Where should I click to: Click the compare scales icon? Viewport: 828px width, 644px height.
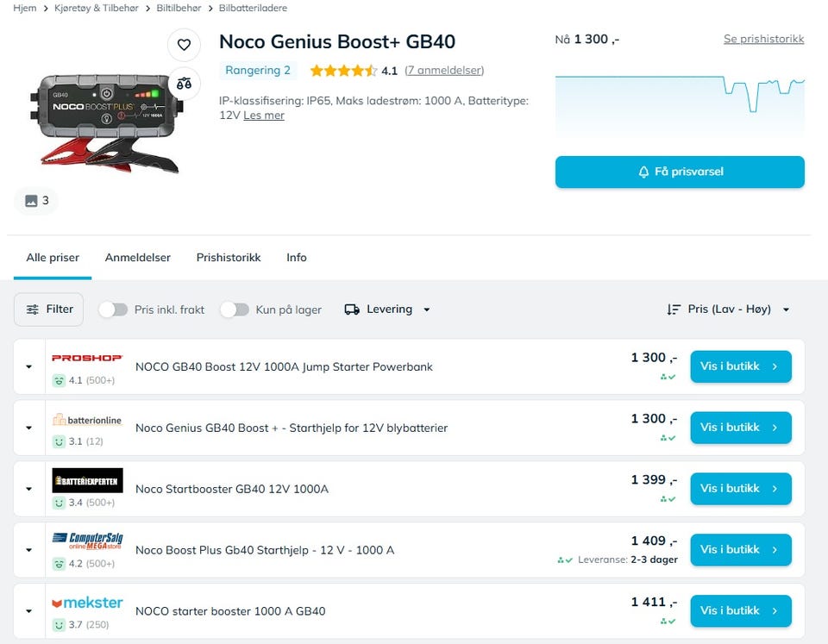(x=184, y=84)
